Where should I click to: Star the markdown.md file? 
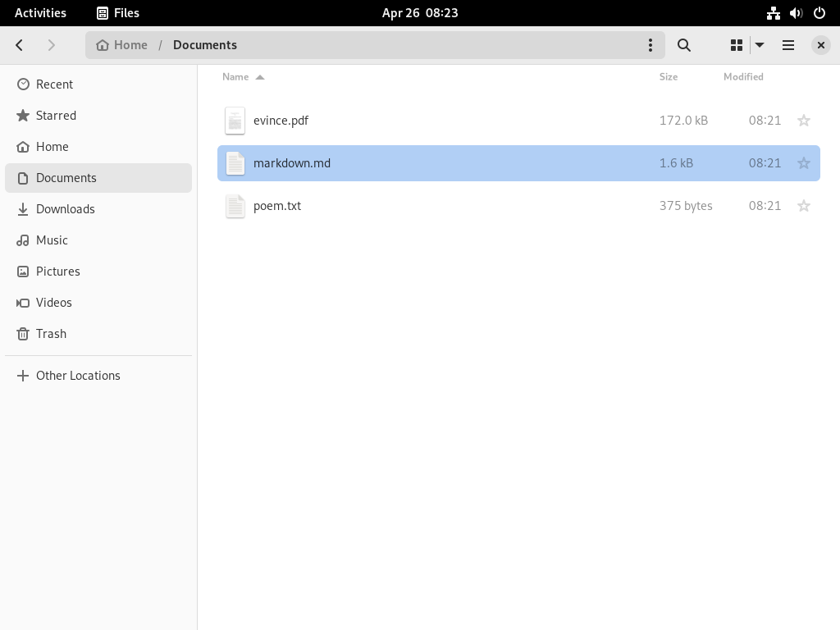pos(804,163)
